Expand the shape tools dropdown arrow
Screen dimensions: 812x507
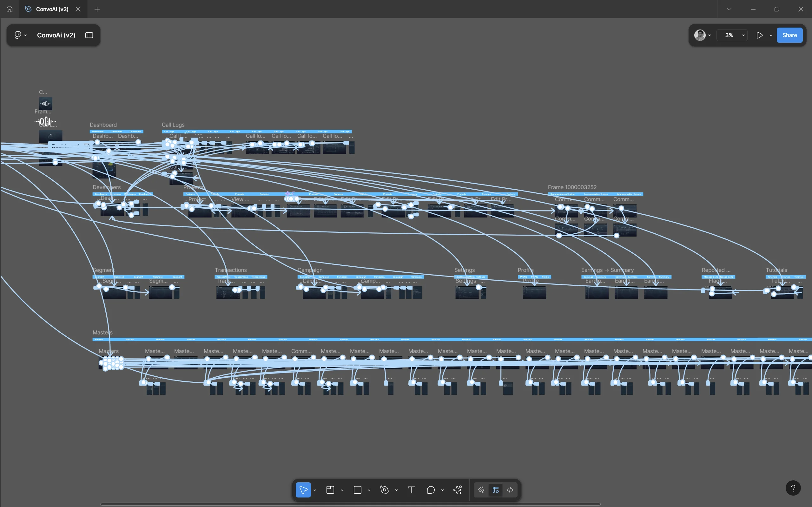pos(369,490)
